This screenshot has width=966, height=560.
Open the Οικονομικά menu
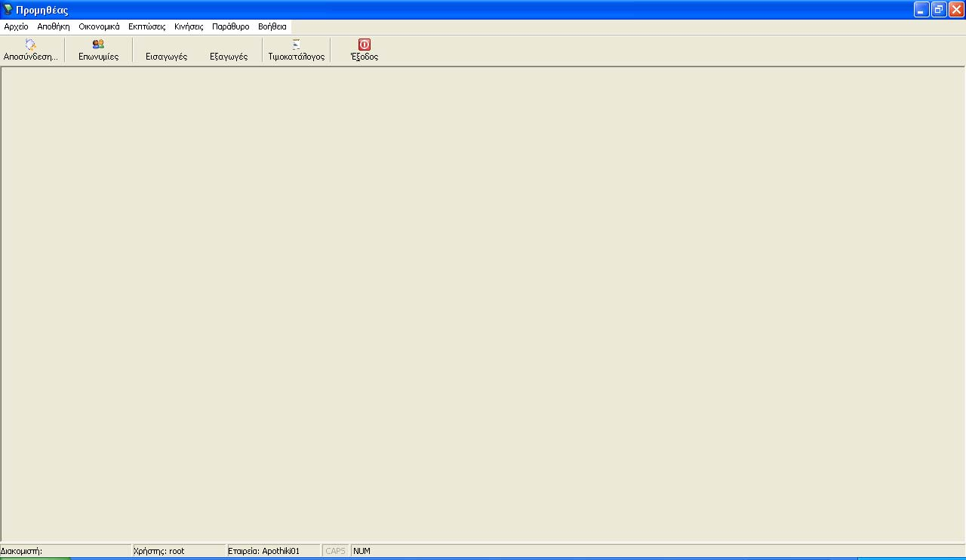coord(99,26)
